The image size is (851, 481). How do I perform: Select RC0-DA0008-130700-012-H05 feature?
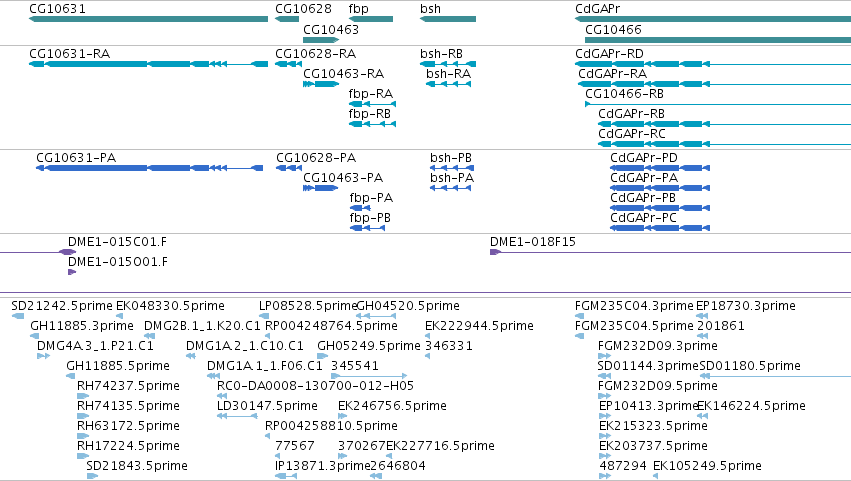pos(222,396)
